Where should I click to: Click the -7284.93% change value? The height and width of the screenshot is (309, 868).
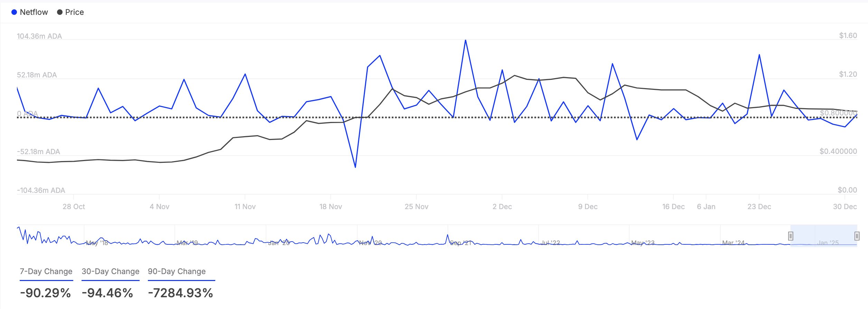coord(180,293)
